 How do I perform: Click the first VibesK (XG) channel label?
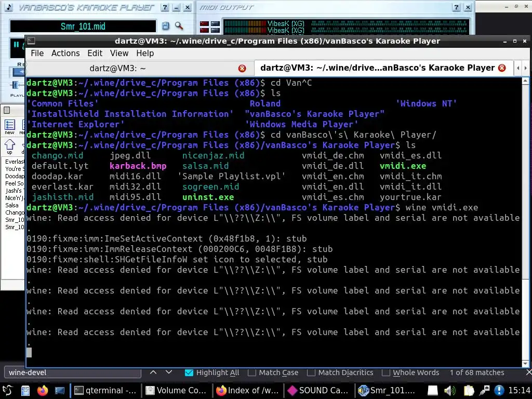pyautogui.click(x=286, y=23)
